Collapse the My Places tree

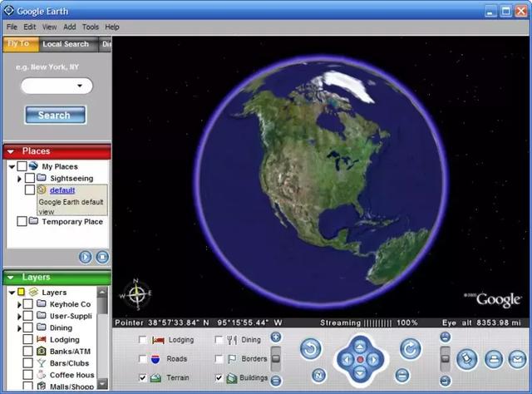[12, 166]
